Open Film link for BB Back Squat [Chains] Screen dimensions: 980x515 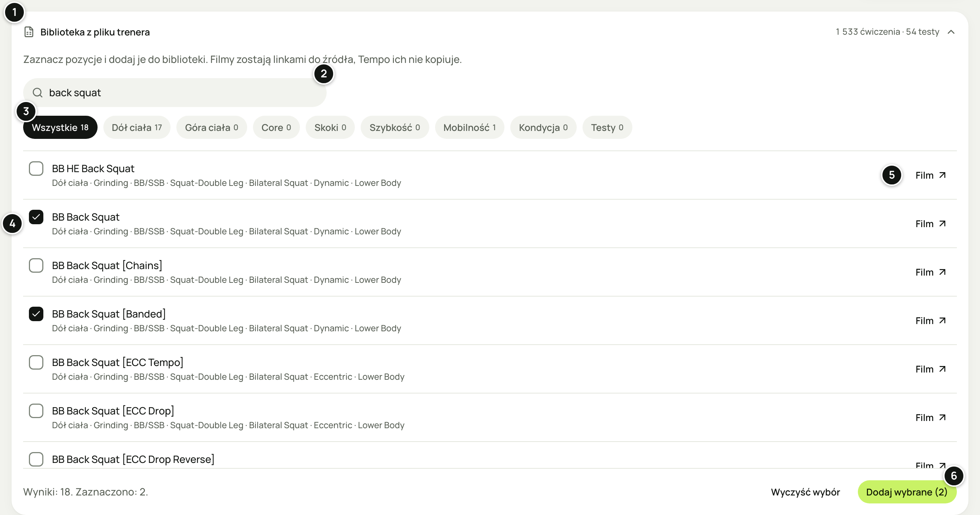pyautogui.click(x=930, y=272)
